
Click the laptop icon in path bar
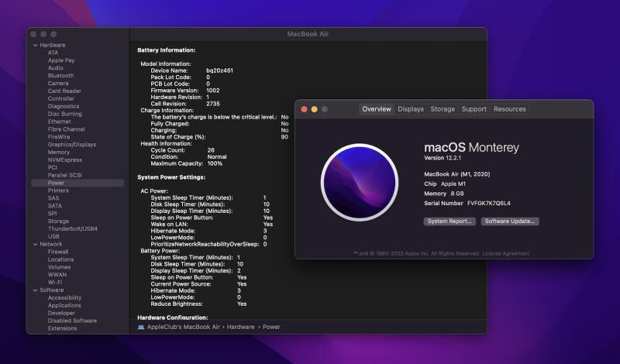pos(141,328)
